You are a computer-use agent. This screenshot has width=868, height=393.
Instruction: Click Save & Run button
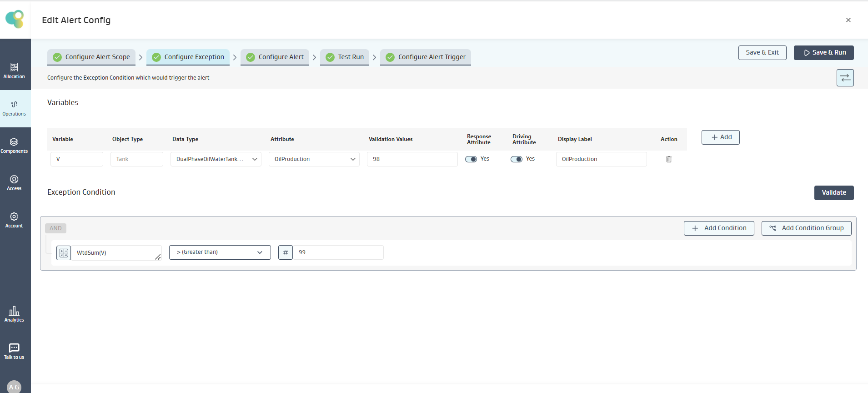823,53
